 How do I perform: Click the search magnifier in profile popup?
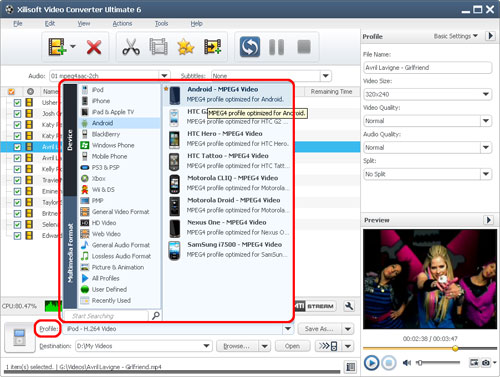156,315
